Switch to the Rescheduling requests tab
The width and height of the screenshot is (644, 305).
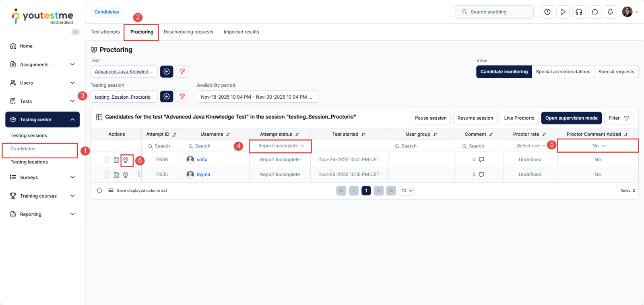pos(188,32)
